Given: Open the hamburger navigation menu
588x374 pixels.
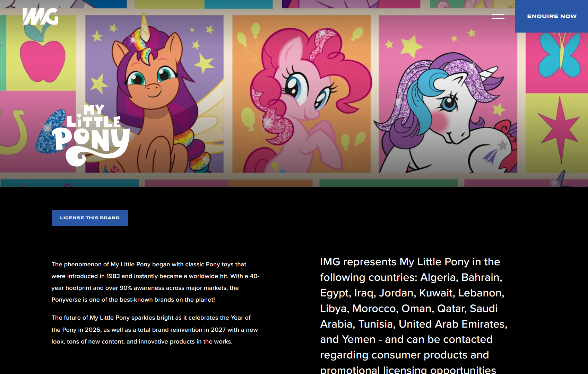Looking at the screenshot, I should coord(498,16).
